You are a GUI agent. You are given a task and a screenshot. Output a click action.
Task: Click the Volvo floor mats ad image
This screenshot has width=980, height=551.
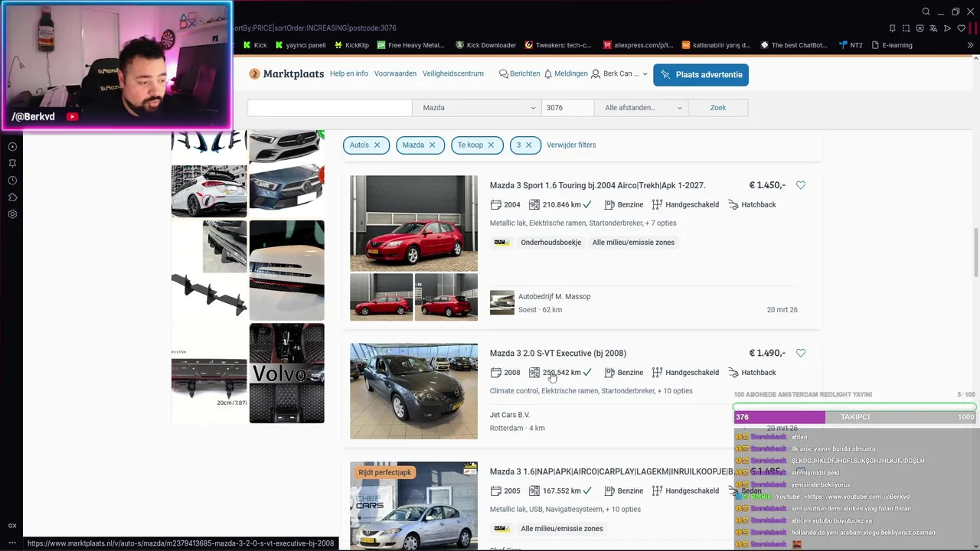coord(286,373)
